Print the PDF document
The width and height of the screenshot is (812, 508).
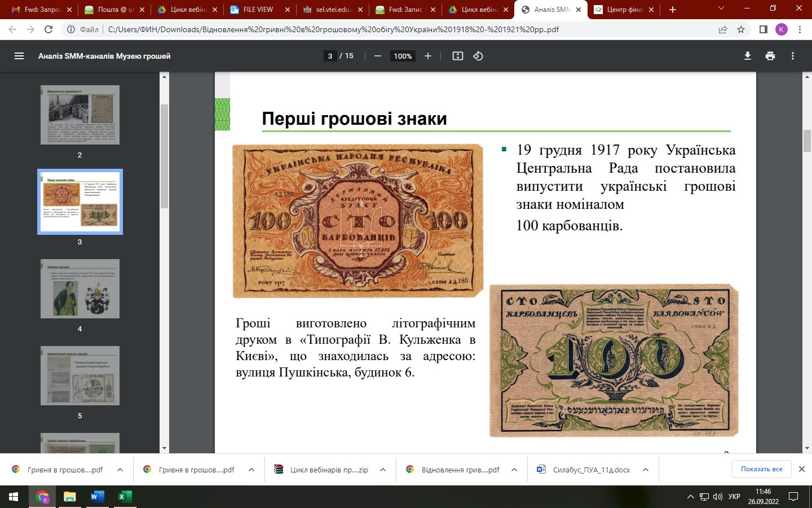[x=770, y=56]
